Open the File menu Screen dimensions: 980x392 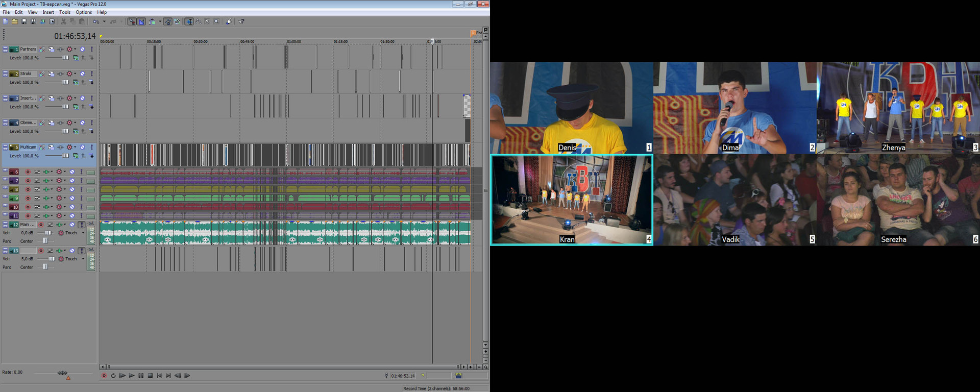point(6,12)
